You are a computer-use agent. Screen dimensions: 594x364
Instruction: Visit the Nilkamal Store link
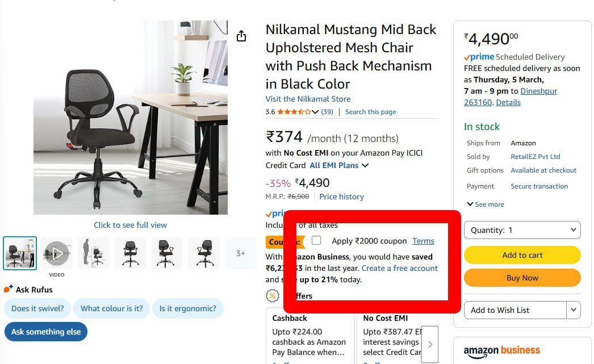(x=308, y=99)
